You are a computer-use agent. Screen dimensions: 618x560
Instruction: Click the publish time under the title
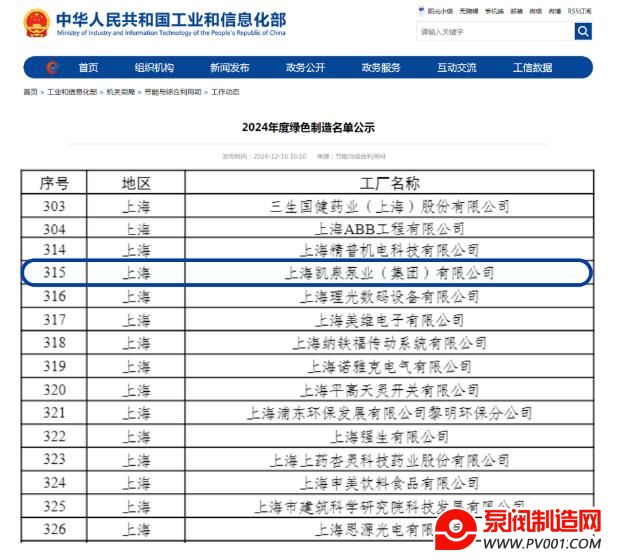(x=264, y=156)
